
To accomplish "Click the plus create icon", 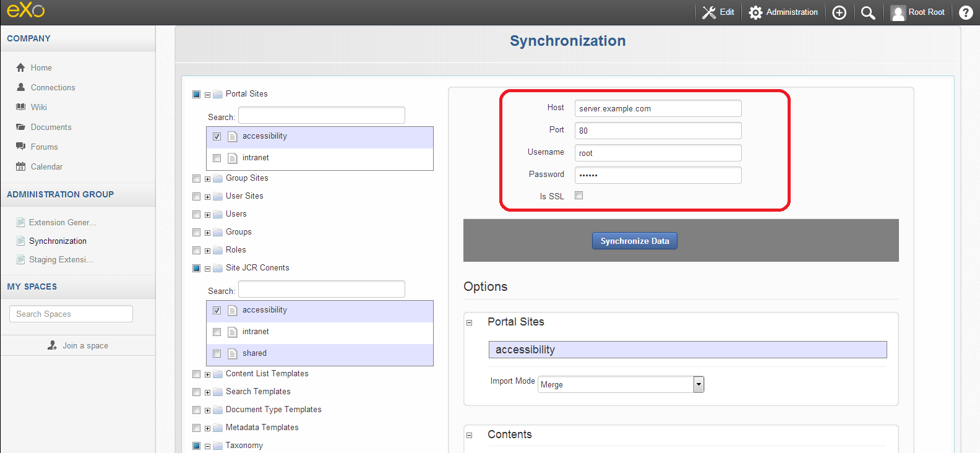I will (839, 12).
